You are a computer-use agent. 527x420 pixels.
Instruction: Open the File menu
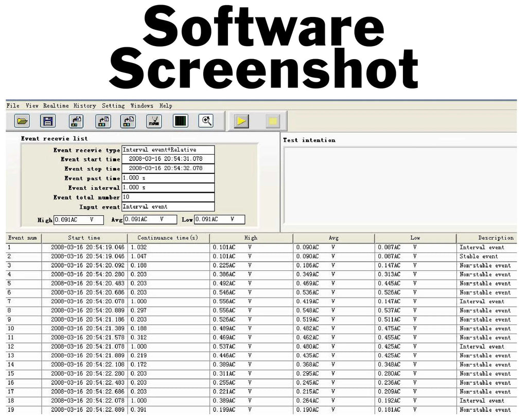[x=13, y=106]
